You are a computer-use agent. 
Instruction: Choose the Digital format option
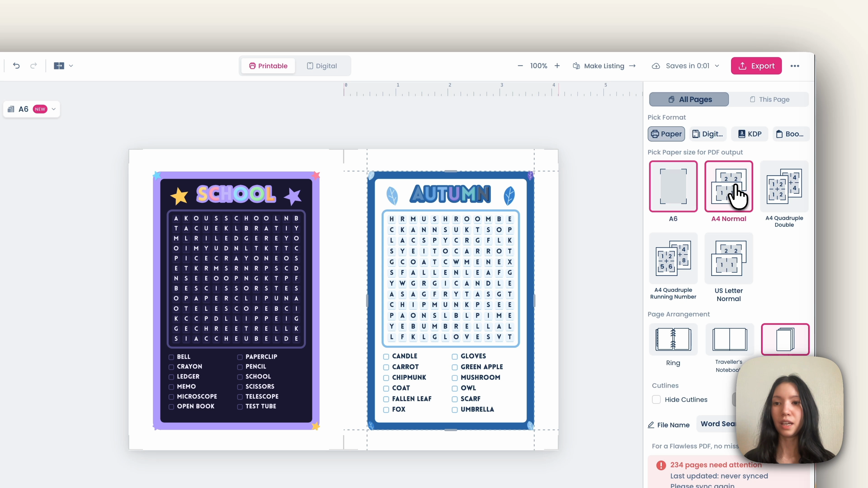(708, 134)
